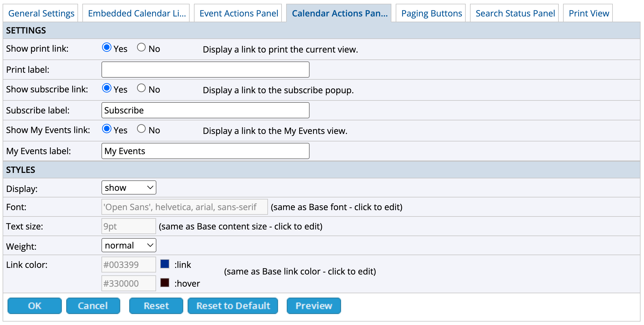
Task: Click the link color hex field
Action: 128,265
